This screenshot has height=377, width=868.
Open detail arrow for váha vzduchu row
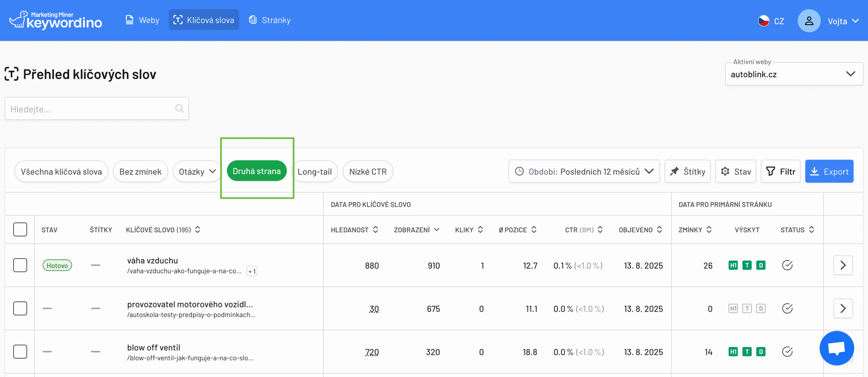click(x=843, y=265)
